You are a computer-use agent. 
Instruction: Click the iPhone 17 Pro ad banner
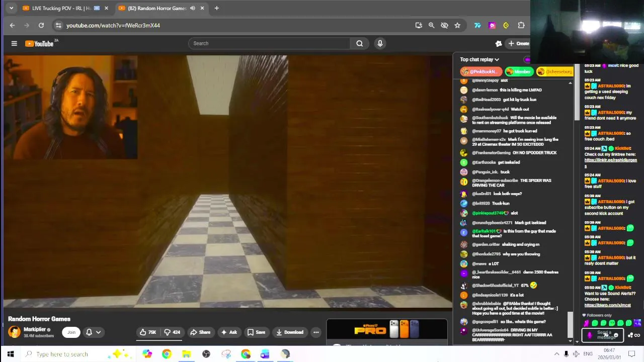pyautogui.click(x=387, y=331)
